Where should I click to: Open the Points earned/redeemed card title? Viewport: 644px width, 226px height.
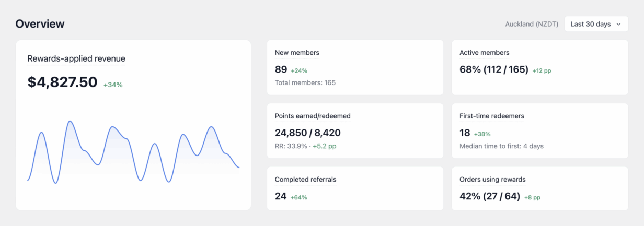313,116
